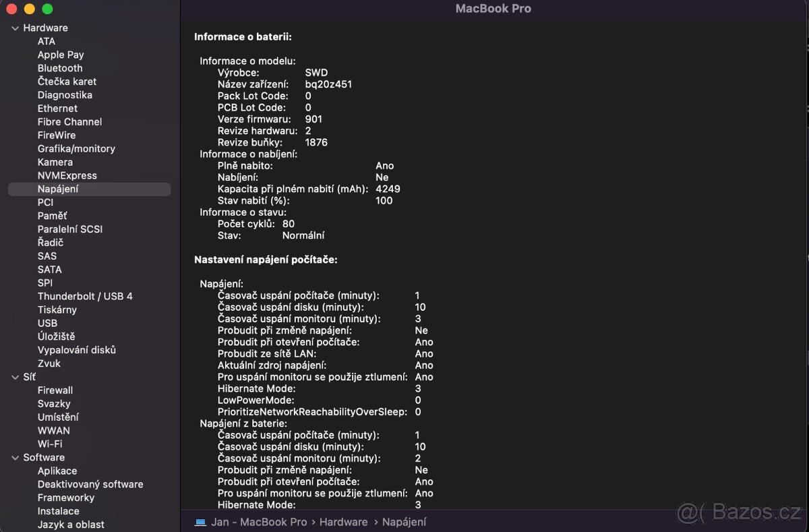
Task: Select Wi-Fi under Síť
Action: tap(50, 444)
